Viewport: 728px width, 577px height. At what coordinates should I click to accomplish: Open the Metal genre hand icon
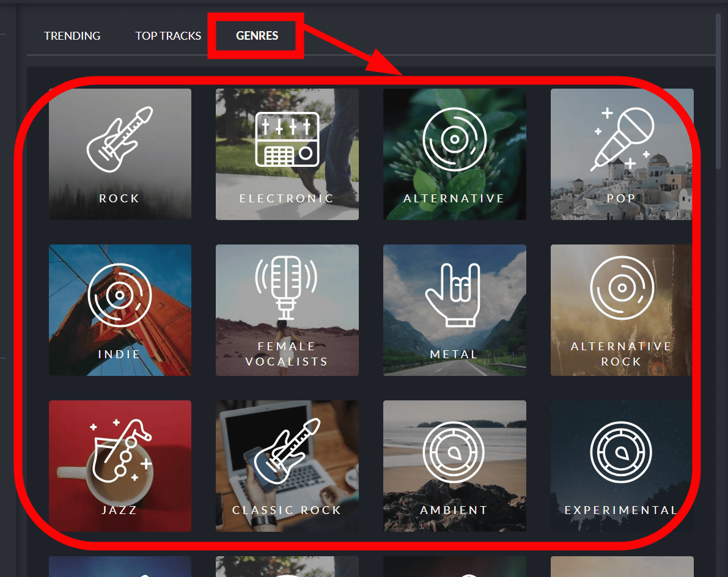point(453,295)
